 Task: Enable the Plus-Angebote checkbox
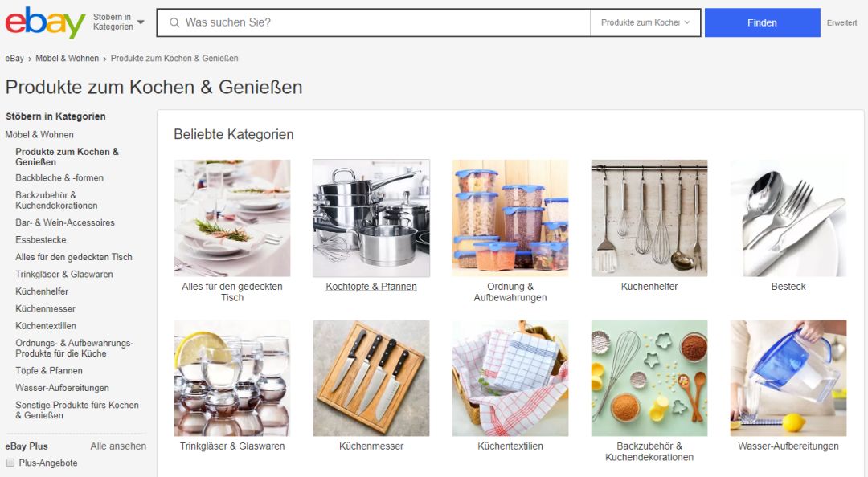pos(10,463)
